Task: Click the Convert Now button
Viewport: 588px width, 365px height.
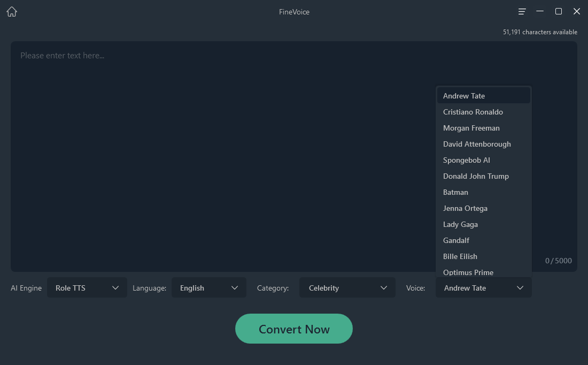Action: (x=294, y=329)
